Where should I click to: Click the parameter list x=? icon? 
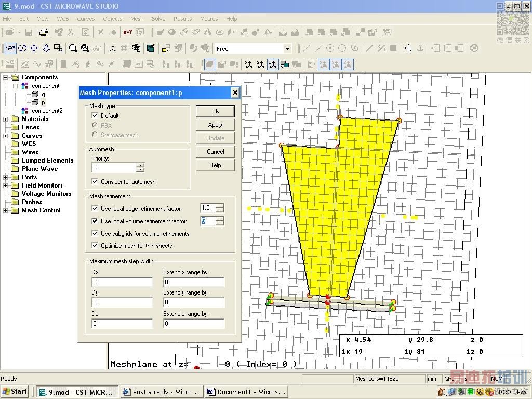(127, 32)
